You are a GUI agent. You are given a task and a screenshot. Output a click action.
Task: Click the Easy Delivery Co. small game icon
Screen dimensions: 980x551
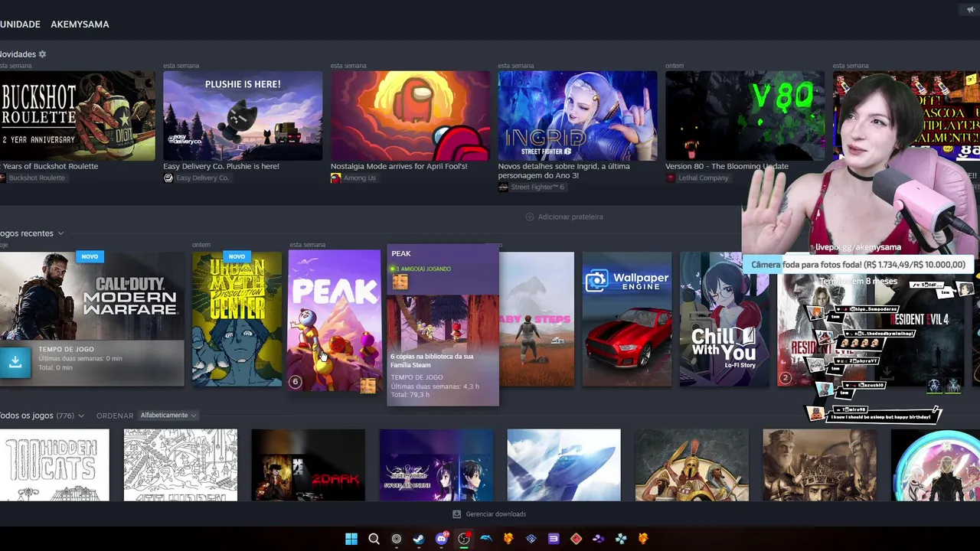coord(168,178)
